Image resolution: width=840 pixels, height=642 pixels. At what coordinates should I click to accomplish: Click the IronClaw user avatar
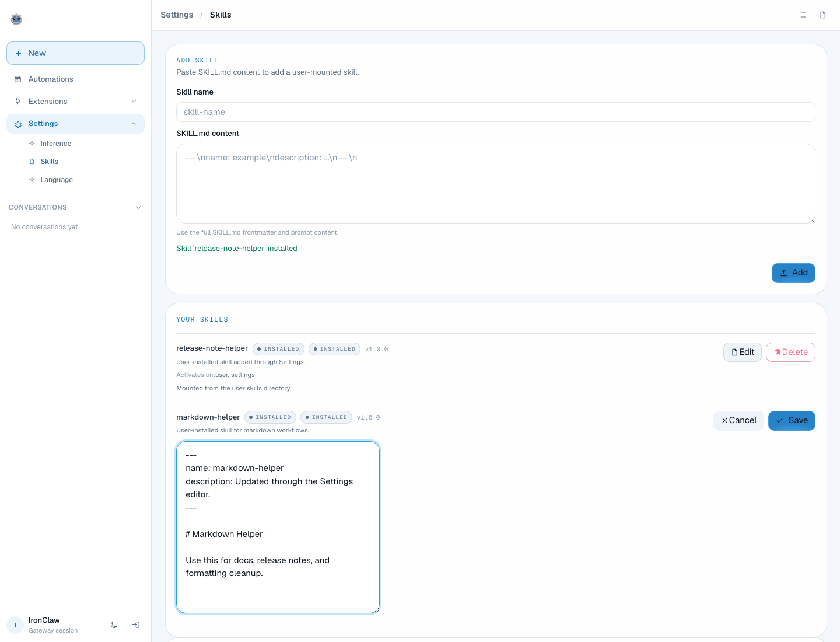click(15, 625)
